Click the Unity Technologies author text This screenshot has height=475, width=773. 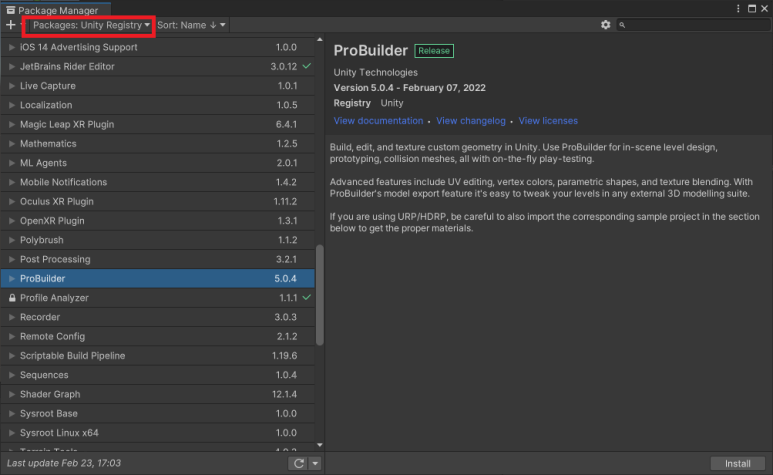(x=376, y=72)
